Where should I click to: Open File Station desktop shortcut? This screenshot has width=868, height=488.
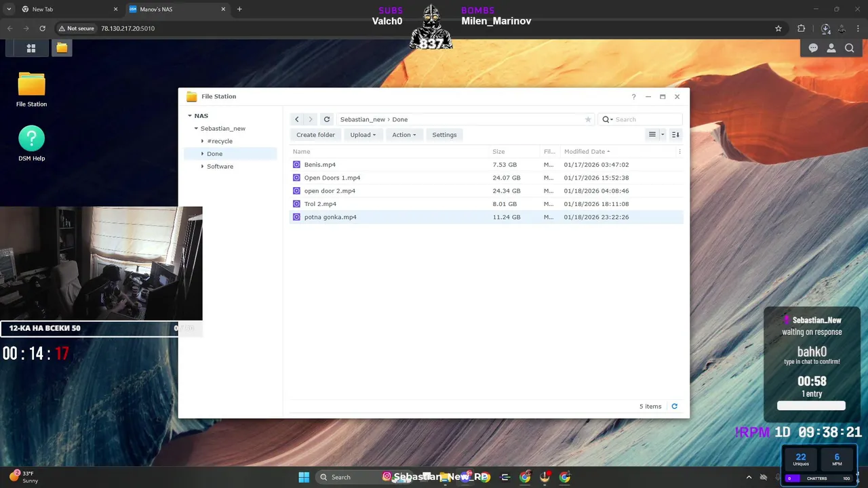tap(31, 89)
